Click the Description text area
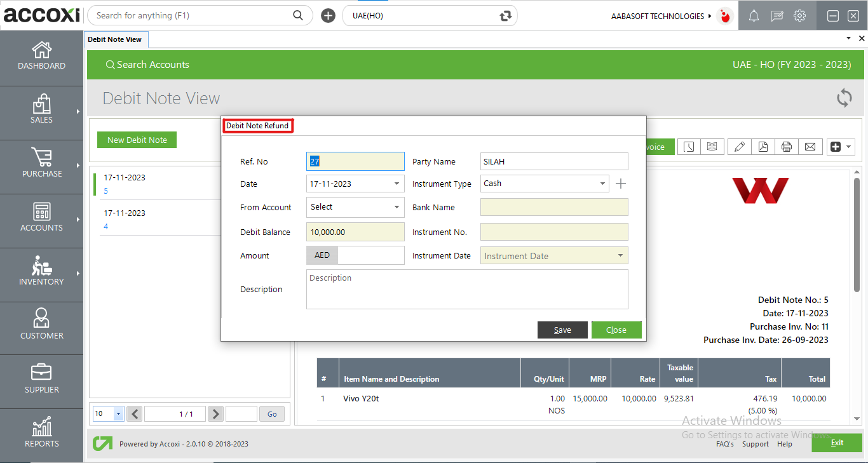 point(467,290)
